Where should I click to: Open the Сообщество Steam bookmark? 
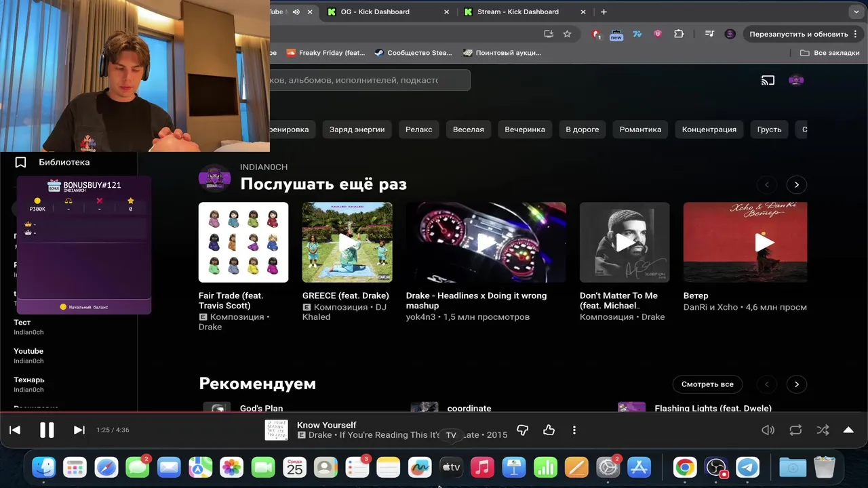coord(413,52)
